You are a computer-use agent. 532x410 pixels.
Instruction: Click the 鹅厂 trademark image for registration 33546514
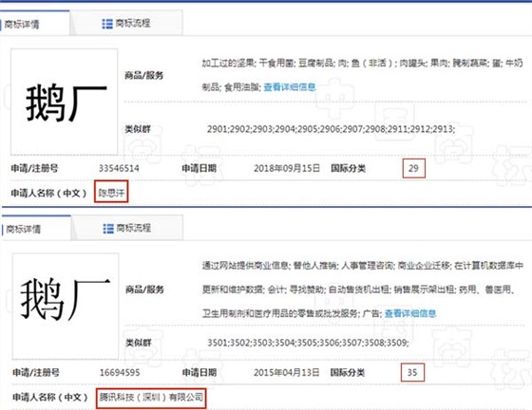point(65,102)
